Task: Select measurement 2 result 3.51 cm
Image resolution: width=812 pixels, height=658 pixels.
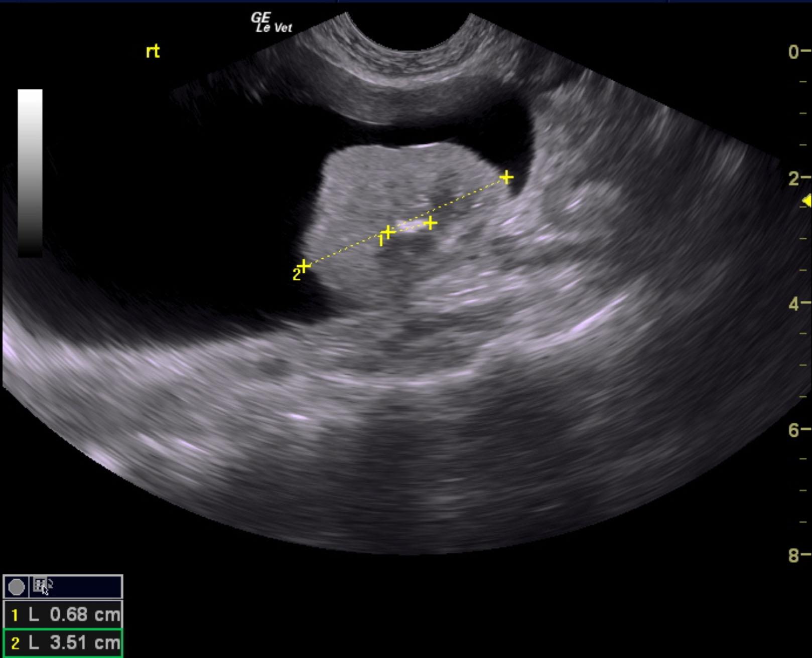Action: click(x=63, y=643)
